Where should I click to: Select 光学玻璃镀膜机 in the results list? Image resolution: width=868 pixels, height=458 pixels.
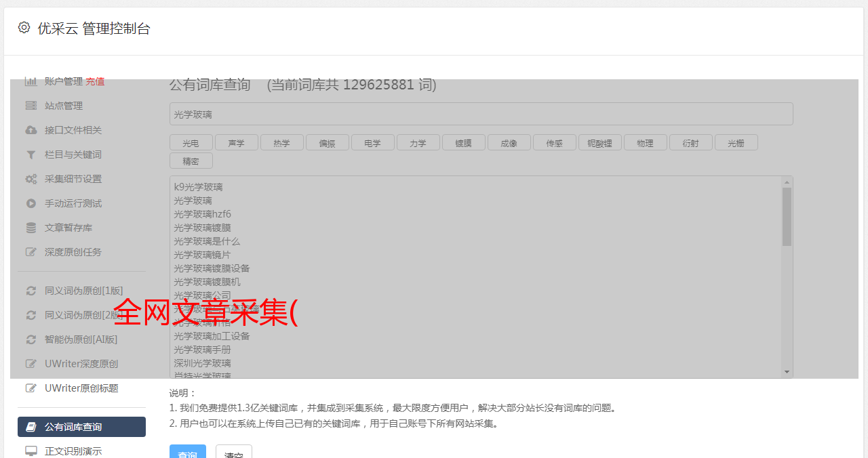click(x=207, y=282)
